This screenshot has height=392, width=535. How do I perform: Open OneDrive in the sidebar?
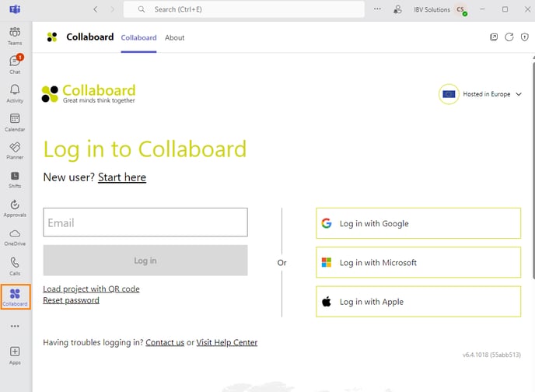(15, 237)
